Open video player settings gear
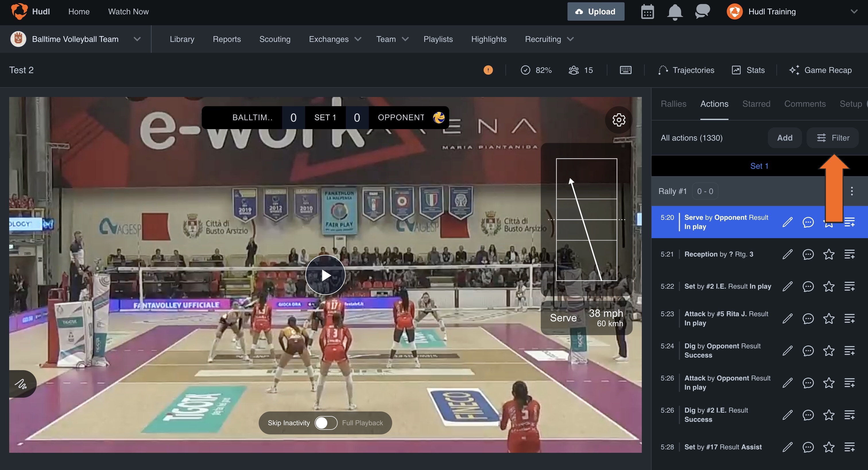 pos(619,120)
